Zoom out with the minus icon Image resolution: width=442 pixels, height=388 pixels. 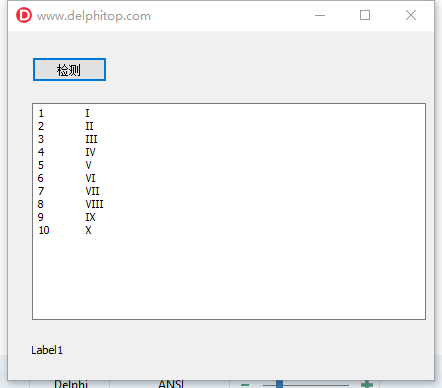(x=245, y=384)
